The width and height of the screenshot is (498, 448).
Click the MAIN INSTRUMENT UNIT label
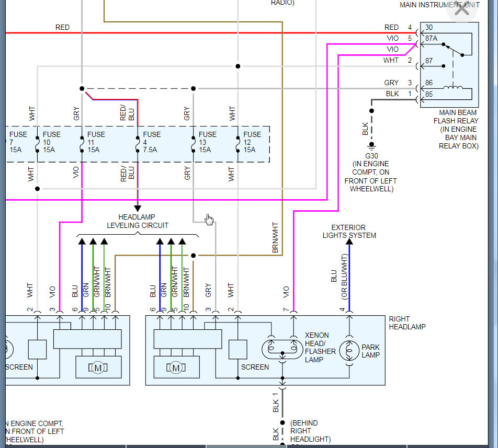[439, 5]
